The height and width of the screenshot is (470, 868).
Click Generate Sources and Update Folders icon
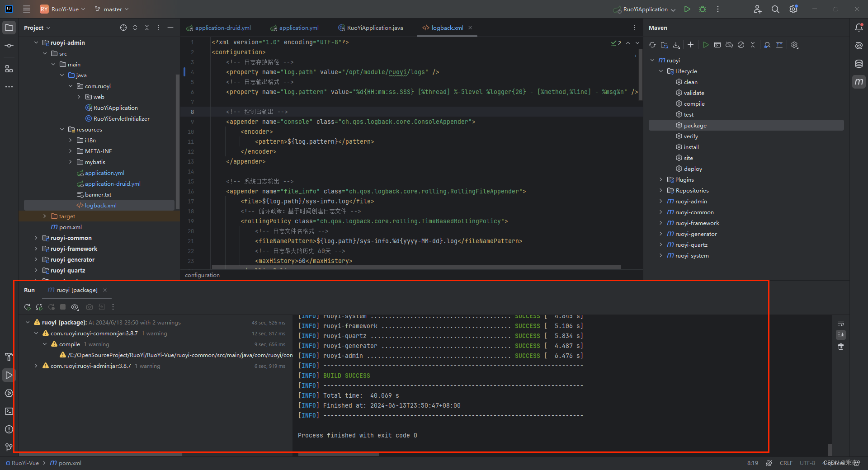click(664, 45)
